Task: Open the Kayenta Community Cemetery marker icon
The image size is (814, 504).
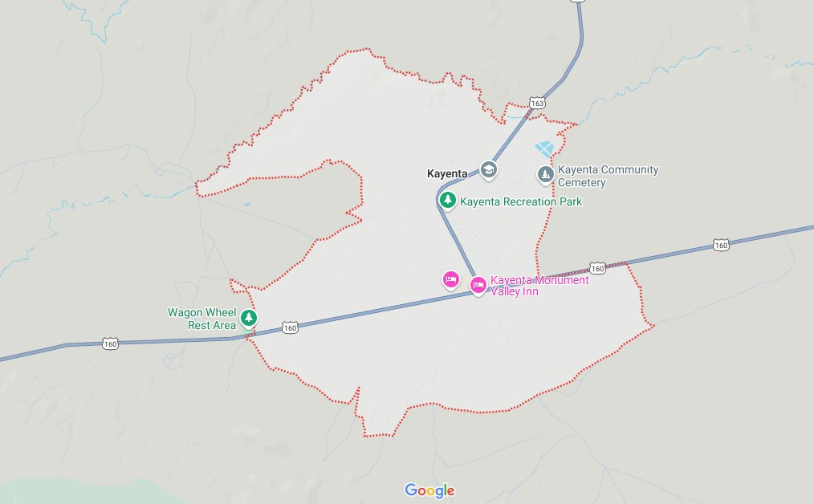Action: coord(545,175)
